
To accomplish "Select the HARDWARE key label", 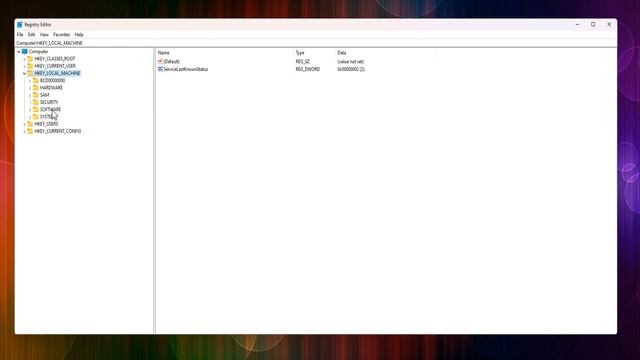I will (x=51, y=88).
